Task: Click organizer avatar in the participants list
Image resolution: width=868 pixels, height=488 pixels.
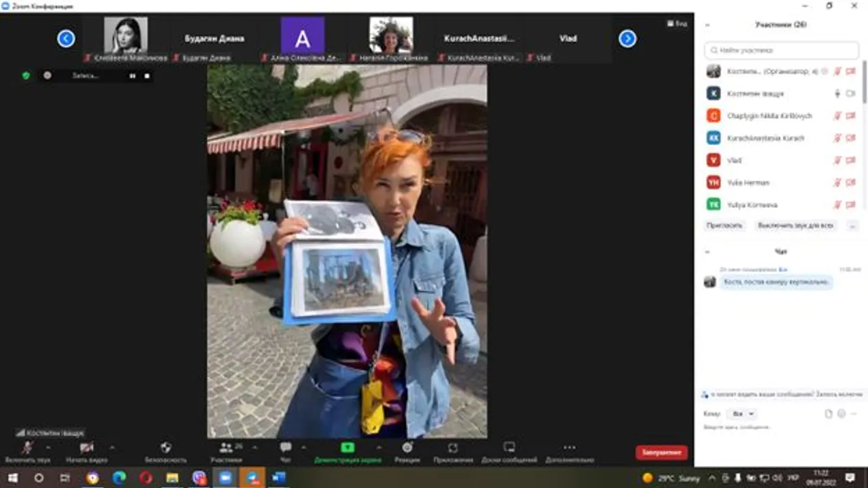Action: pyautogui.click(x=714, y=71)
